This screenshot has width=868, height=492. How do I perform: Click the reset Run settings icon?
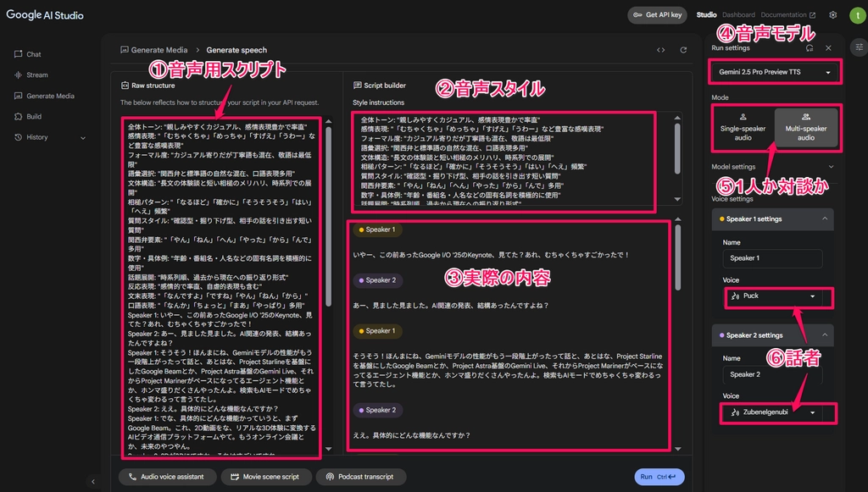point(810,48)
